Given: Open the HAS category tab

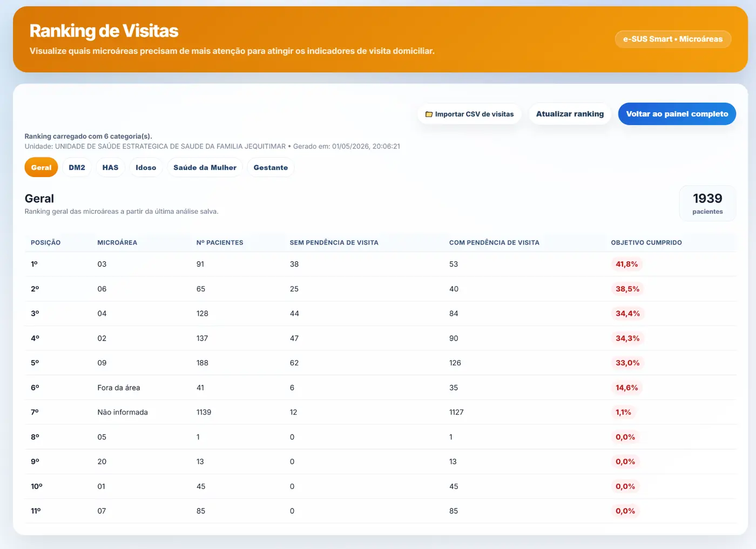Looking at the screenshot, I should 110,167.
